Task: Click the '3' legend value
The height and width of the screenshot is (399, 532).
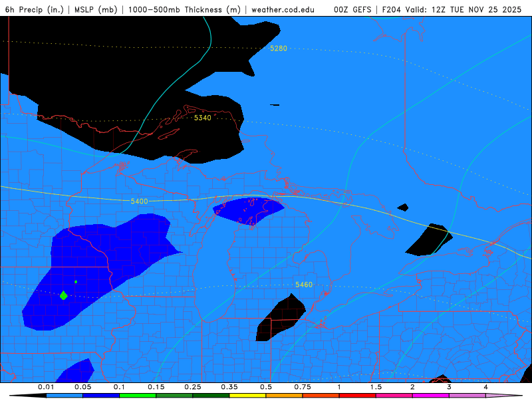Action: (x=449, y=387)
